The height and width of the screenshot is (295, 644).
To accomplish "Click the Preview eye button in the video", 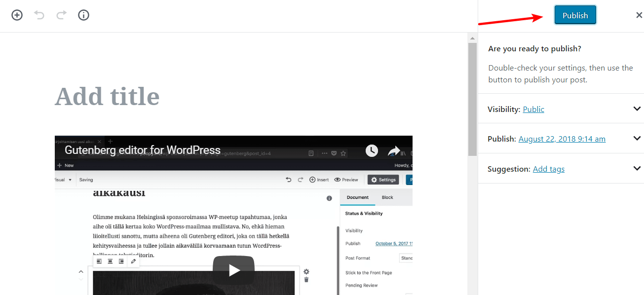I will click(x=346, y=180).
